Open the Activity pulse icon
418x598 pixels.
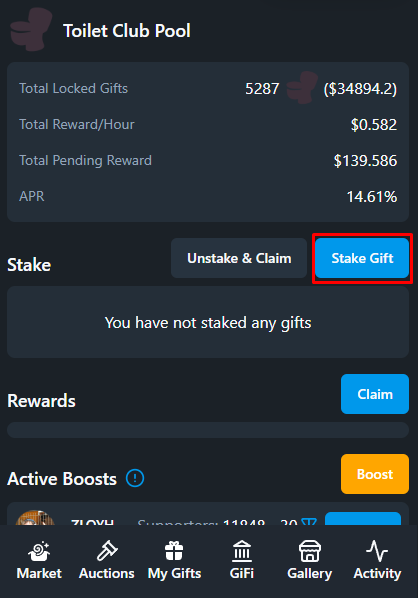[377, 551]
